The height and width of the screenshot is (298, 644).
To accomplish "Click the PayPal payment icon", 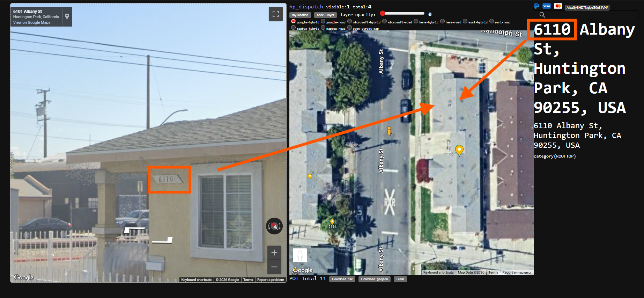I will pos(536,6).
